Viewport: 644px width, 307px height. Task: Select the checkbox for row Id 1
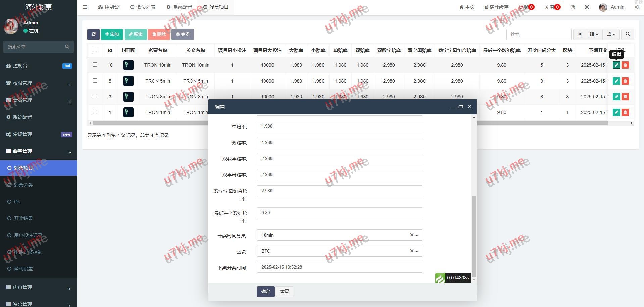(x=95, y=112)
